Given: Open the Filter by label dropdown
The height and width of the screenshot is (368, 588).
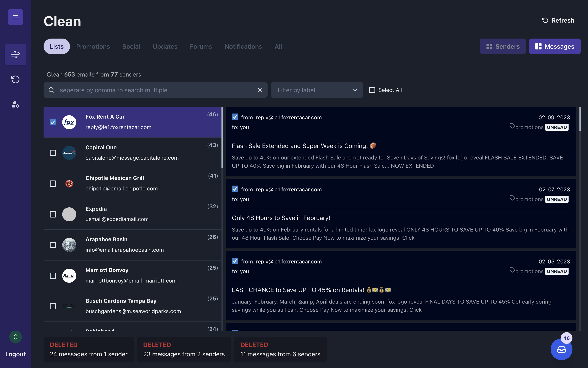Looking at the screenshot, I should coord(317,90).
